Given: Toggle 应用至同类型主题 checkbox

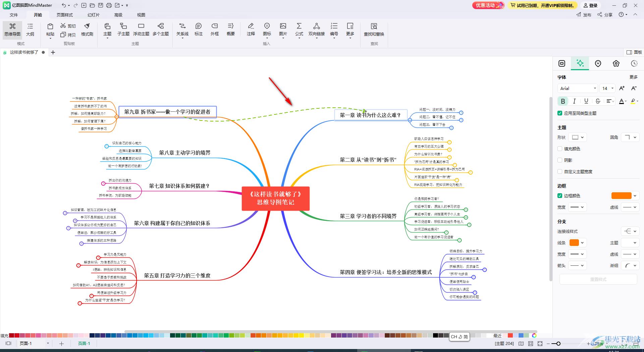Looking at the screenshot, I should pos(560,113).
